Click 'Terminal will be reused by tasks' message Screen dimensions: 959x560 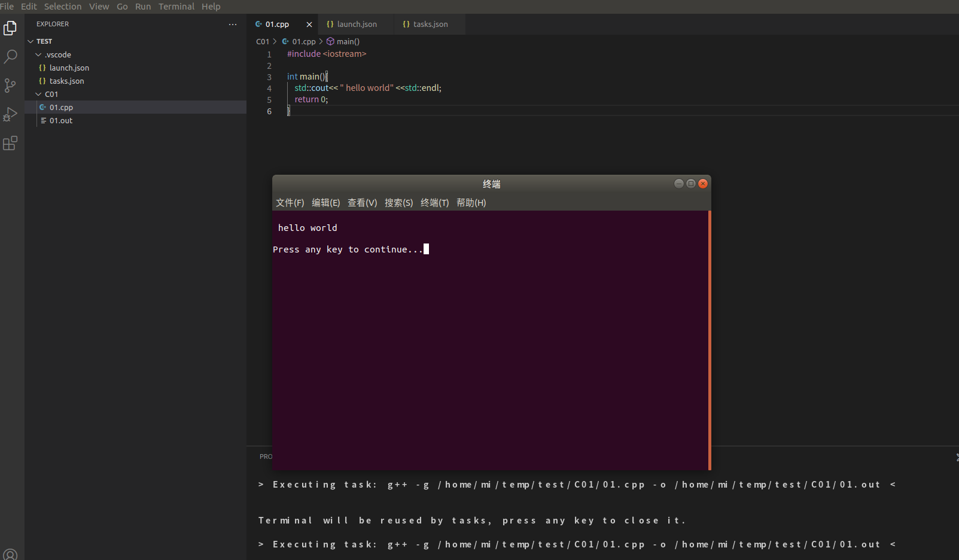pos(471,521)
